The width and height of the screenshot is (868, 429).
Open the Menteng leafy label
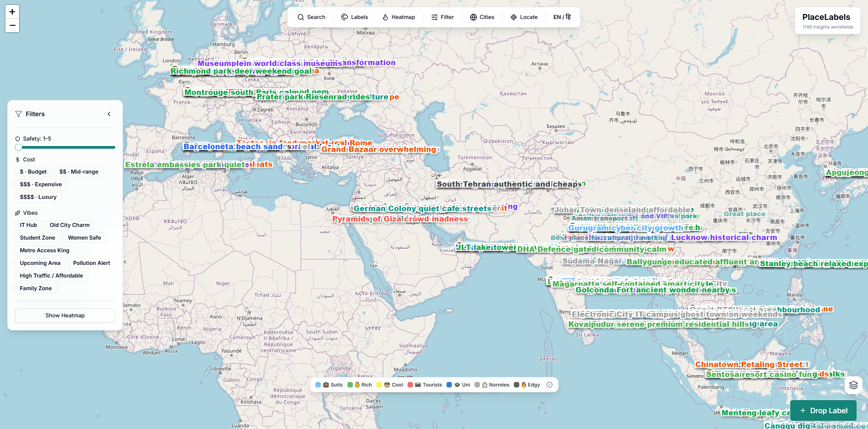pyautogui.click(x=756, y=413)
